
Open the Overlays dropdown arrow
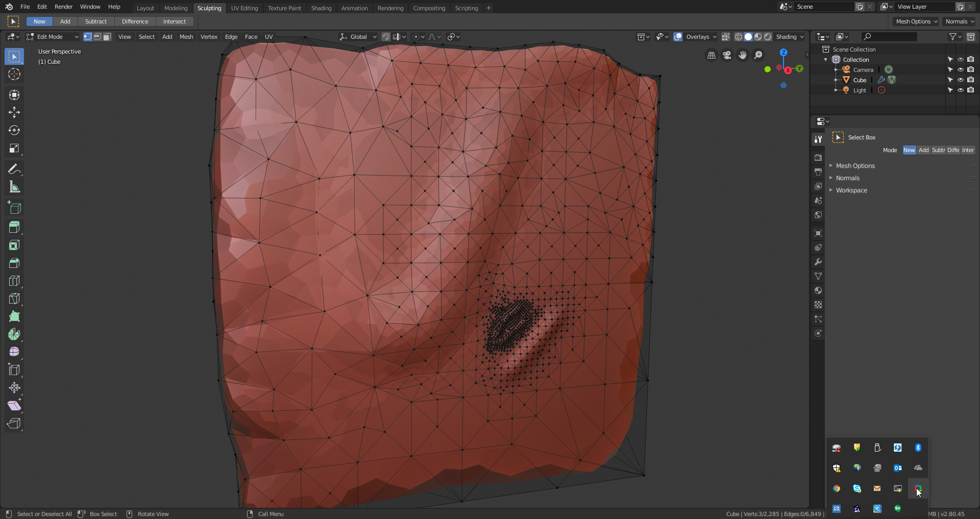click(715, 37)
